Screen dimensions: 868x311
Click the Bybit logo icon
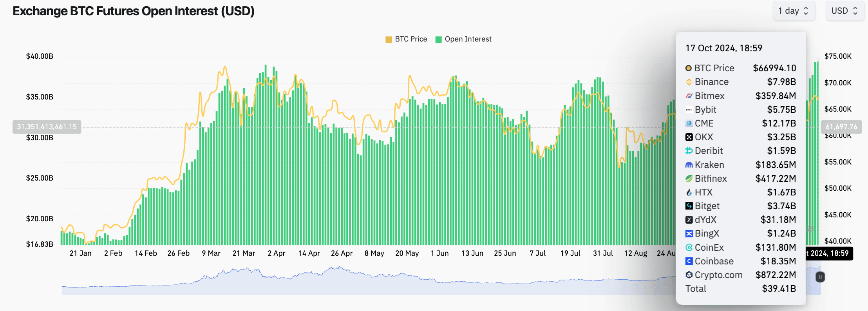689,110
